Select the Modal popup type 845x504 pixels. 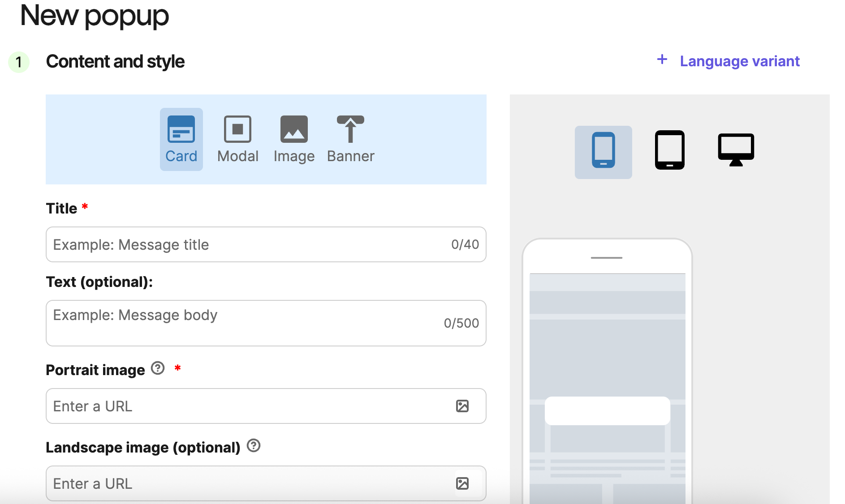tap(237, 139)
